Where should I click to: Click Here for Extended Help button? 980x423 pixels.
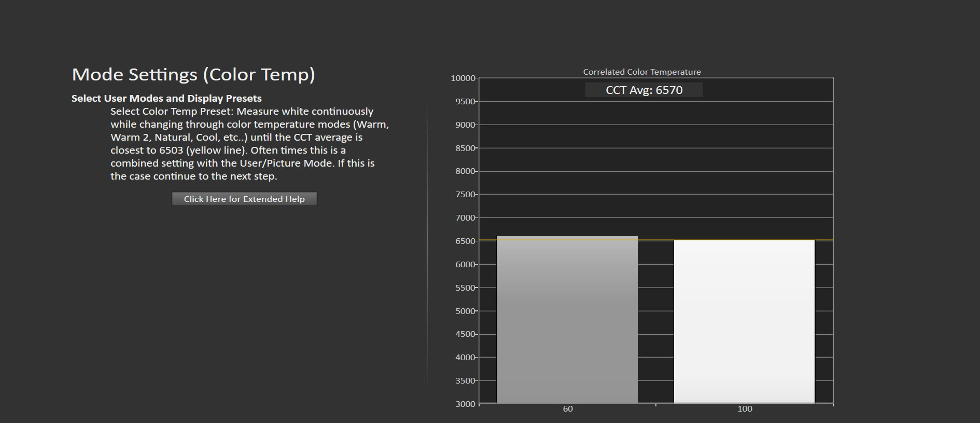pos(244,199)
